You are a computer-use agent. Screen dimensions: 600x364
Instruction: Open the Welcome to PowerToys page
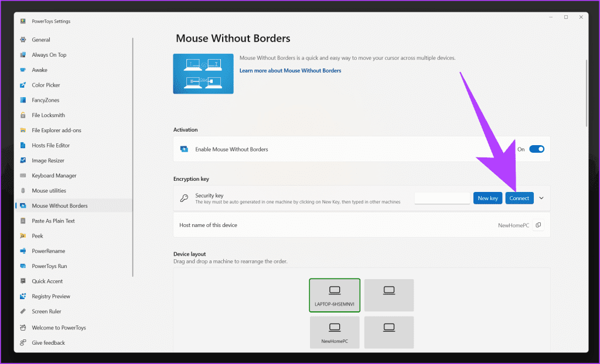tap(74, 328)
